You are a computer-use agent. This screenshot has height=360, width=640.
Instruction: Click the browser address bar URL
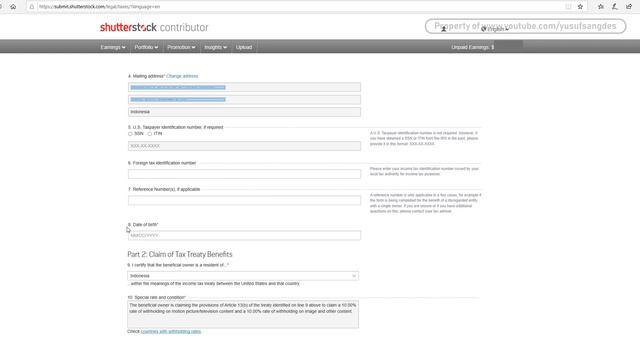[x=100, y=7]
